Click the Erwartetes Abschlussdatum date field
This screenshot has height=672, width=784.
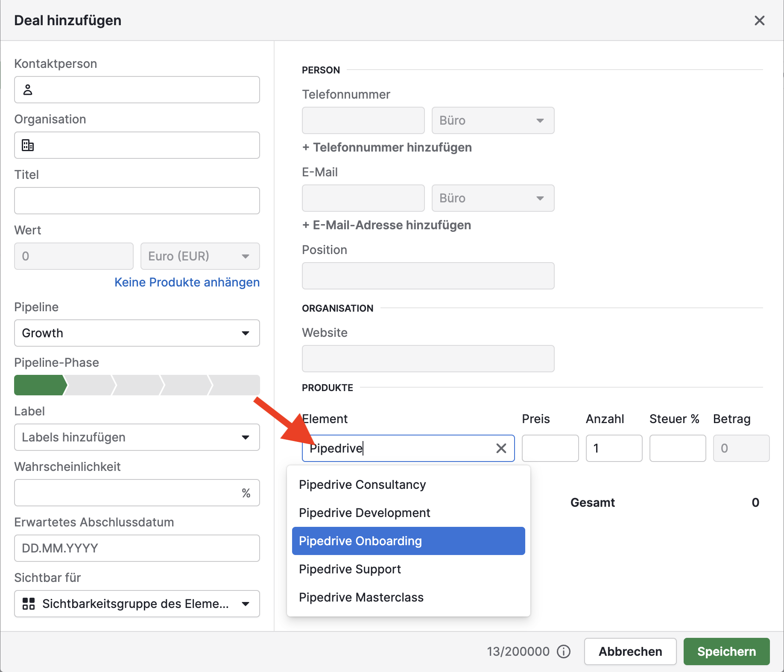(137, 548)
